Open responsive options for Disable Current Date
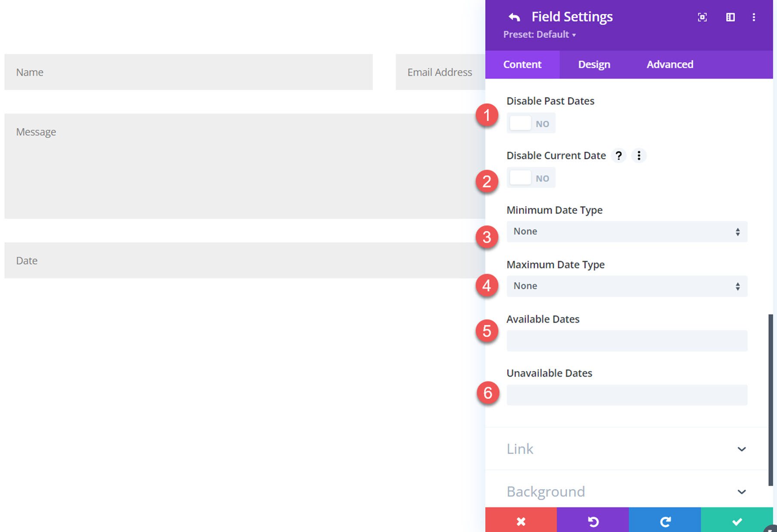Image resolution: width=777 pixels, height=532 pixels. tap(638, 155)
